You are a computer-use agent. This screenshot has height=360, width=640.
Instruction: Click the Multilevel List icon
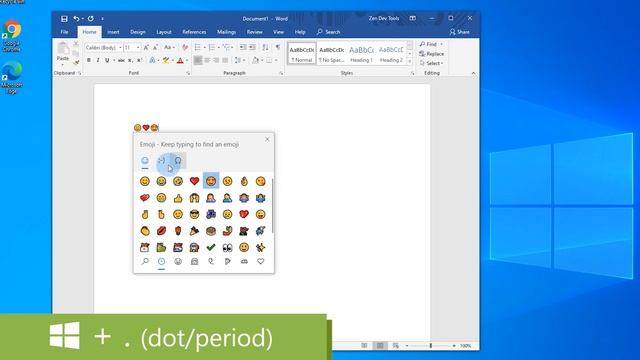click(x=226, y=48)
